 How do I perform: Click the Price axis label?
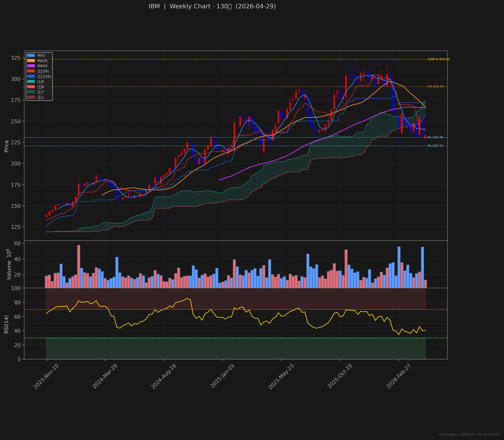point(6,146)
